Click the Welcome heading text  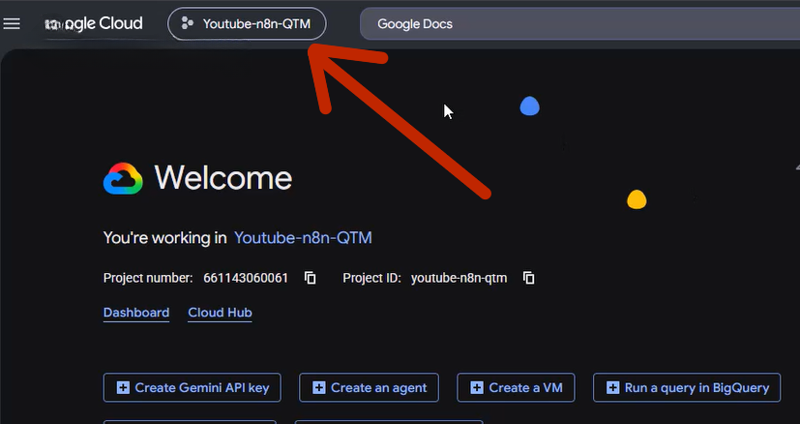point(223,178)
